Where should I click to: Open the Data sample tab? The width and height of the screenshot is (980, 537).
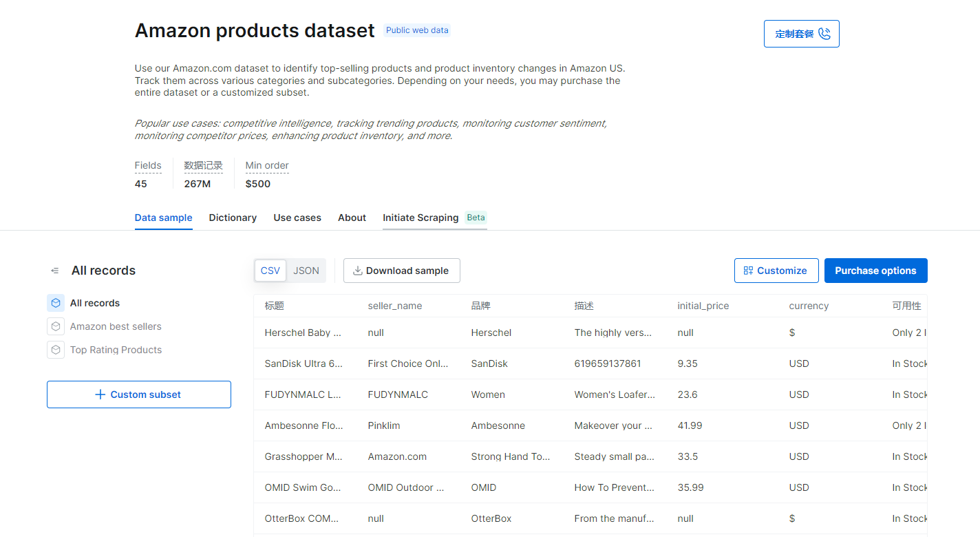[x=164, y=218]
